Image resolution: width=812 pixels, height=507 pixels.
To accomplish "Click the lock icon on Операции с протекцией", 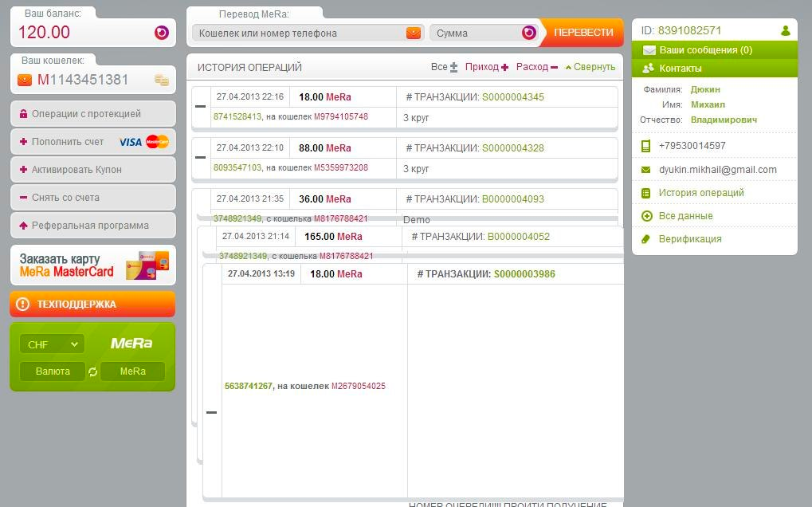I will (x=23, y=113).
